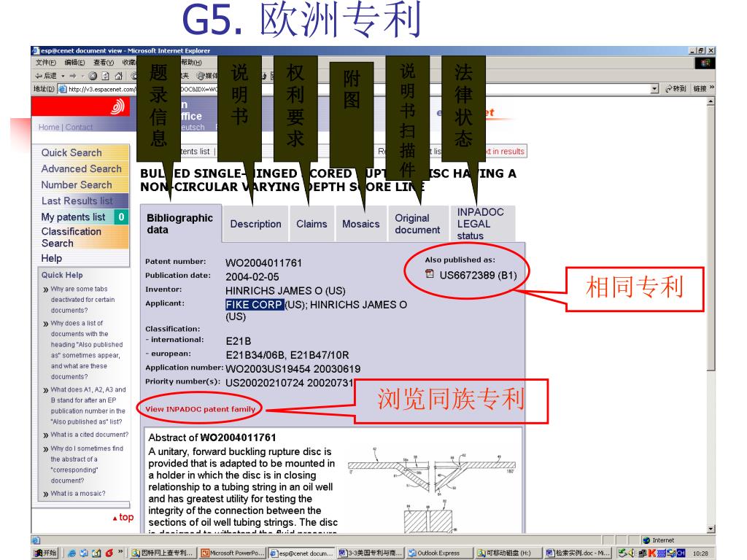Follow the Contact link in the header

(x=79, y=127)
